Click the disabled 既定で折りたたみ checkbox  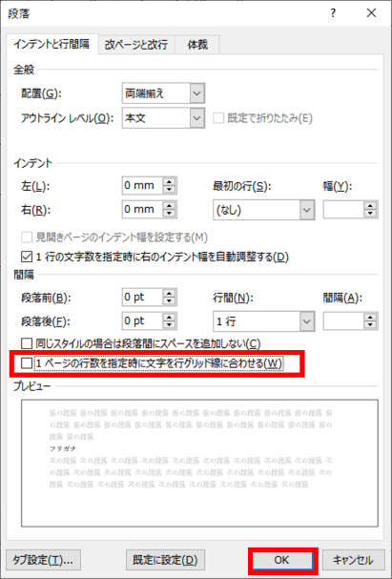tap(218, 118)
